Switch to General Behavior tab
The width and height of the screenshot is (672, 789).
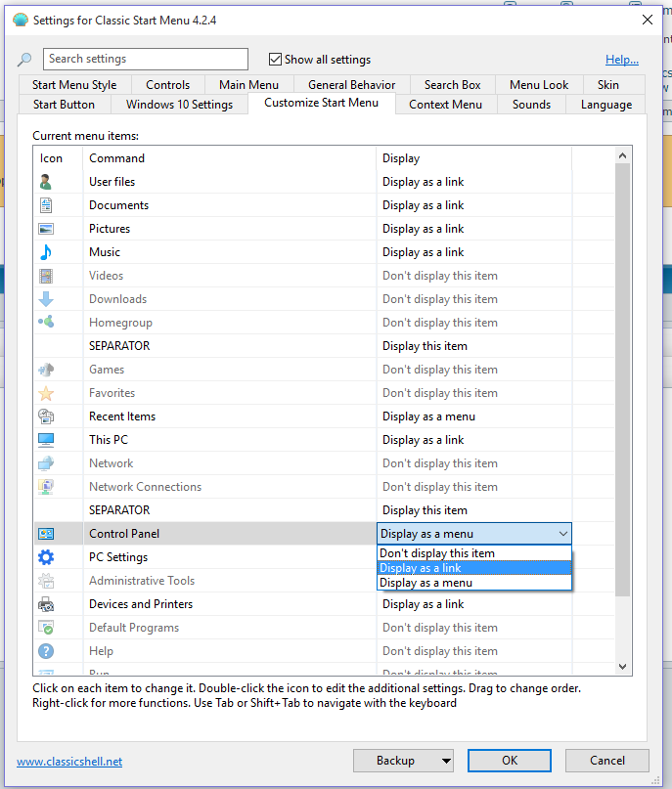click(x=351, y=84)
